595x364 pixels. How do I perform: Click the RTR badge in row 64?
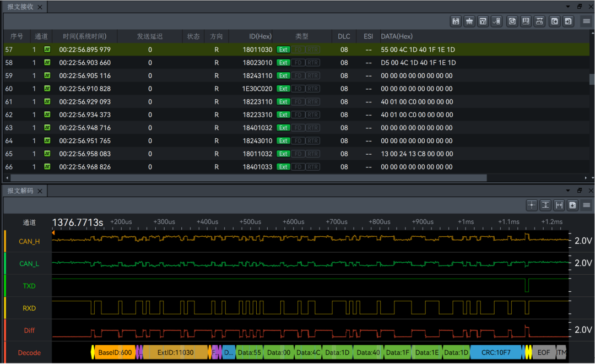tap(313, 140)
